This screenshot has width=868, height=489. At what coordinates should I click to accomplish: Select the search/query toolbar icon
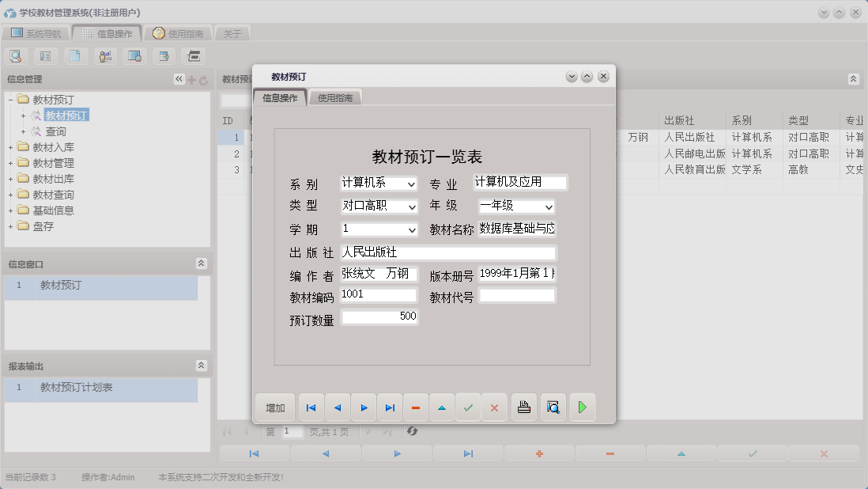(17, 56)
